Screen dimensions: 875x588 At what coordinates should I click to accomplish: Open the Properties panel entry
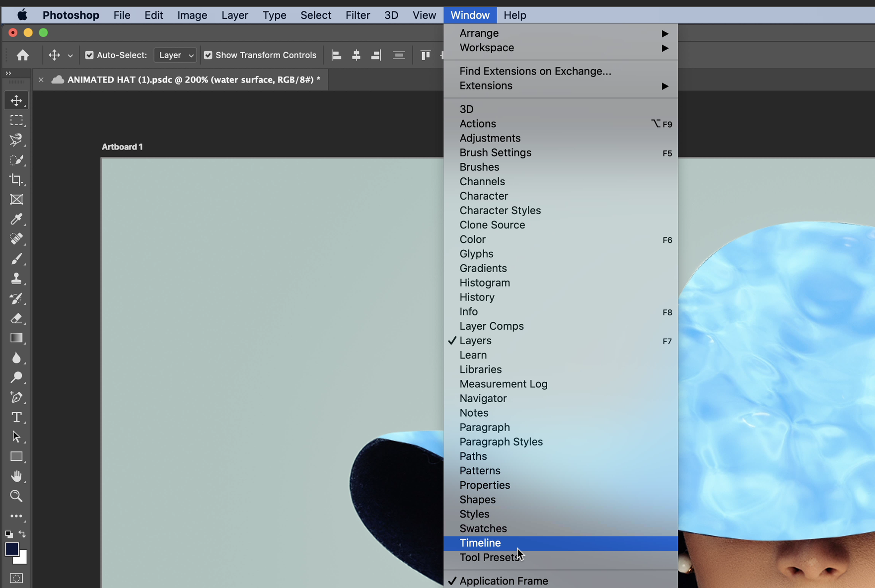point(561,485)
